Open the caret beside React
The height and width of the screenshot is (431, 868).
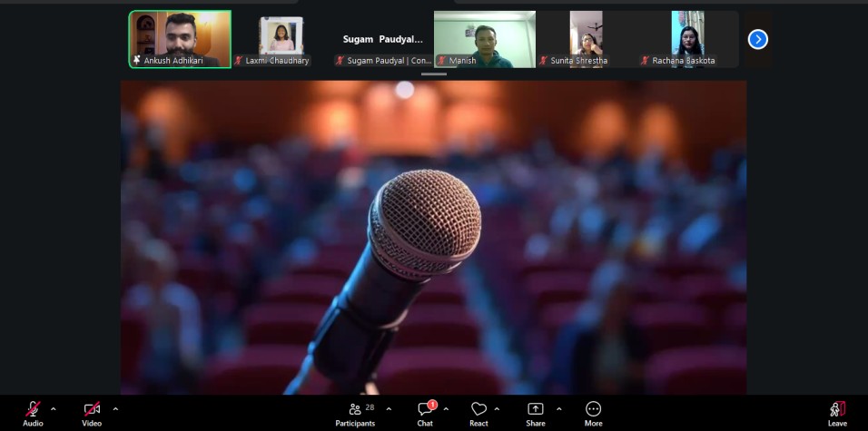(x=497, y=408)
